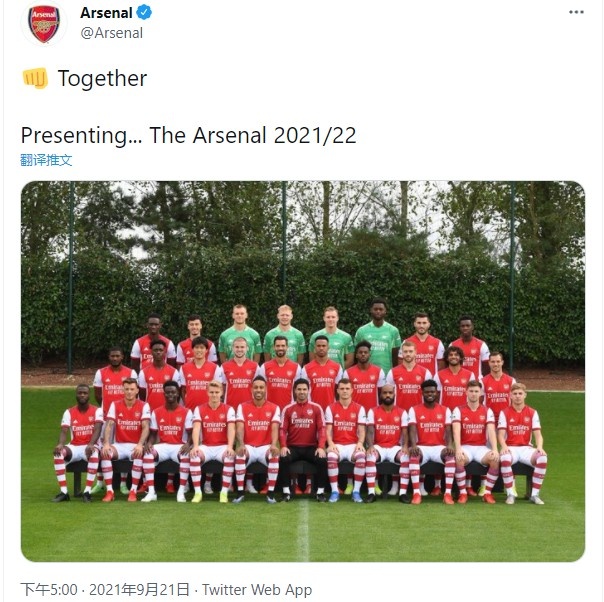Click the Presenting... The Arsenal 2021/22 text
Screen dimensions: 604x602
click(x=188, y=135)
